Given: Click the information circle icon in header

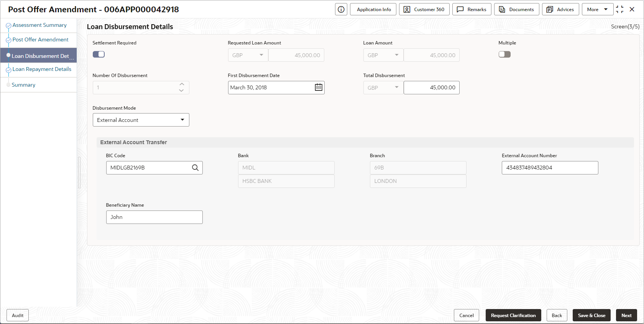Looking at the screenshot, I should (x=341, y=9).
